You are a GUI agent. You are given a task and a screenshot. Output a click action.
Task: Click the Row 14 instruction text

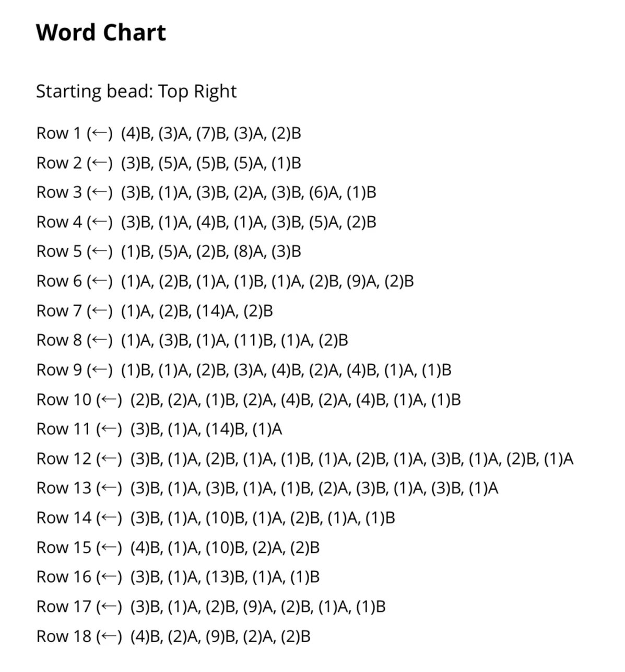(x=215, y=518)
